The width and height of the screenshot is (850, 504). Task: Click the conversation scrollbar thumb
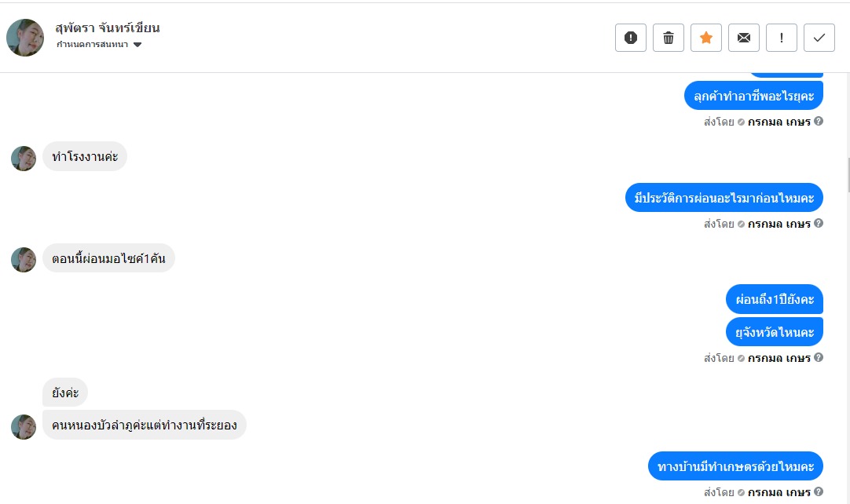(x=847, y=174)
